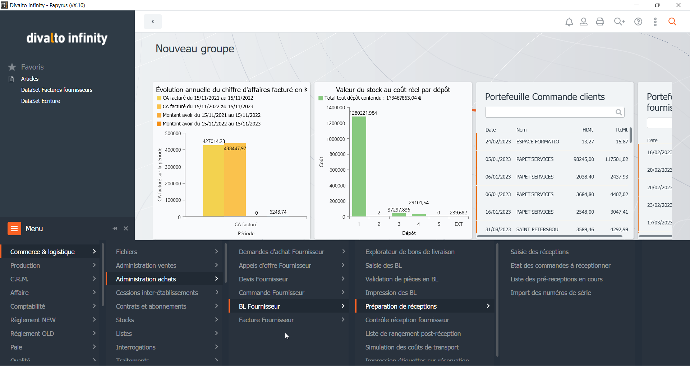
Task: Collapse the menu panel with double arrows
Action: point(115,228)
